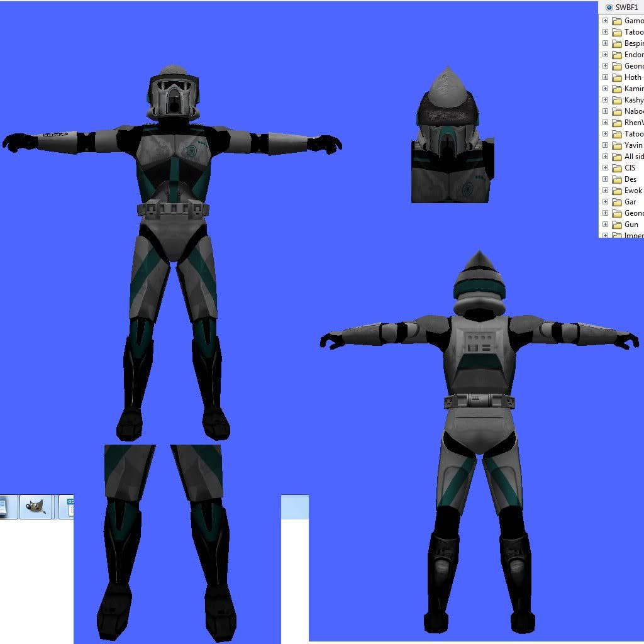Select the 'Gun' tree label

click(631, 225)
